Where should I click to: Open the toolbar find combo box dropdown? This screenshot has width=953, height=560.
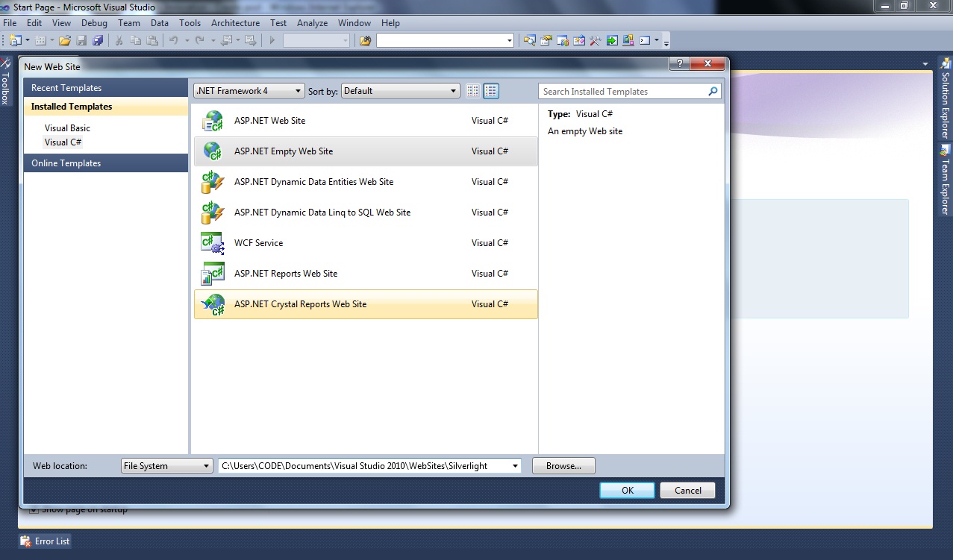509,40
